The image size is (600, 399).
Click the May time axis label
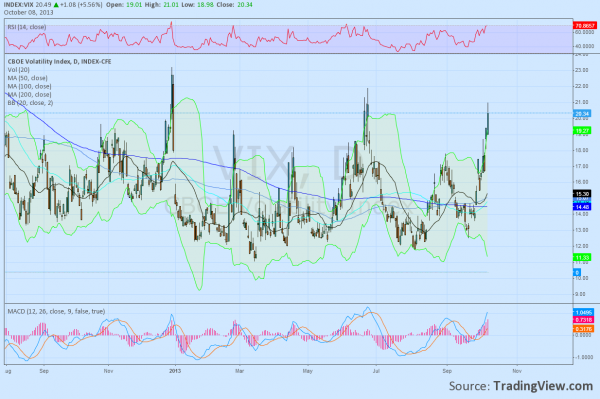click(x=308, y=371)
